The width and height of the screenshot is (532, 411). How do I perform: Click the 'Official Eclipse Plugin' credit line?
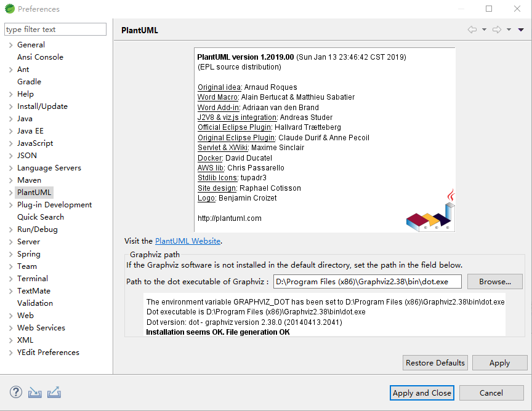coord(270,127)
